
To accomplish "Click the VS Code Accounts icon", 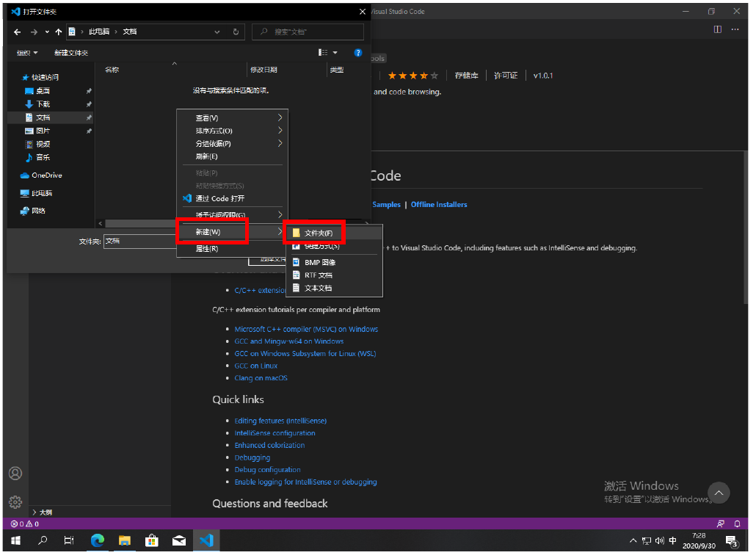I will [15, 474].
